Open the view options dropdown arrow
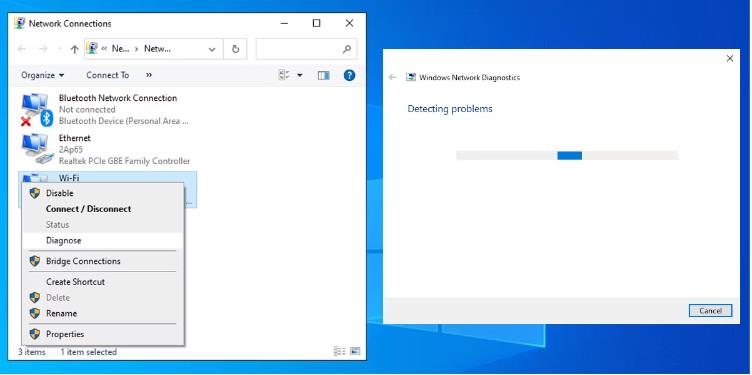 [300, 75]
